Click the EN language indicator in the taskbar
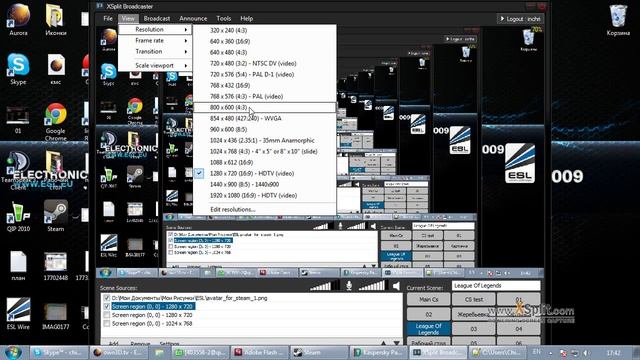The width and height of the screenshot is (640, 360). tap(536, 352)
